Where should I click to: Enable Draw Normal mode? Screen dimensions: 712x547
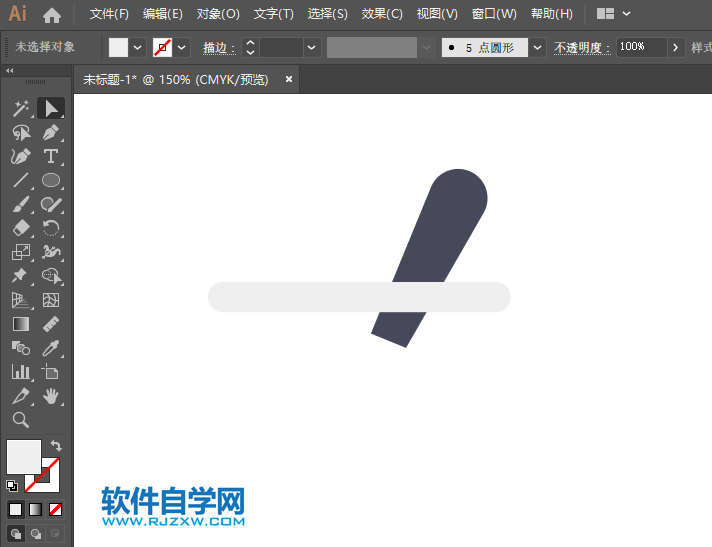15,533
